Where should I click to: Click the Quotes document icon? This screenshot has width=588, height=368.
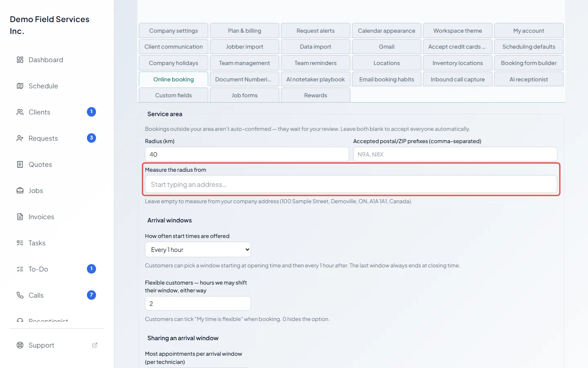[20, 164]
